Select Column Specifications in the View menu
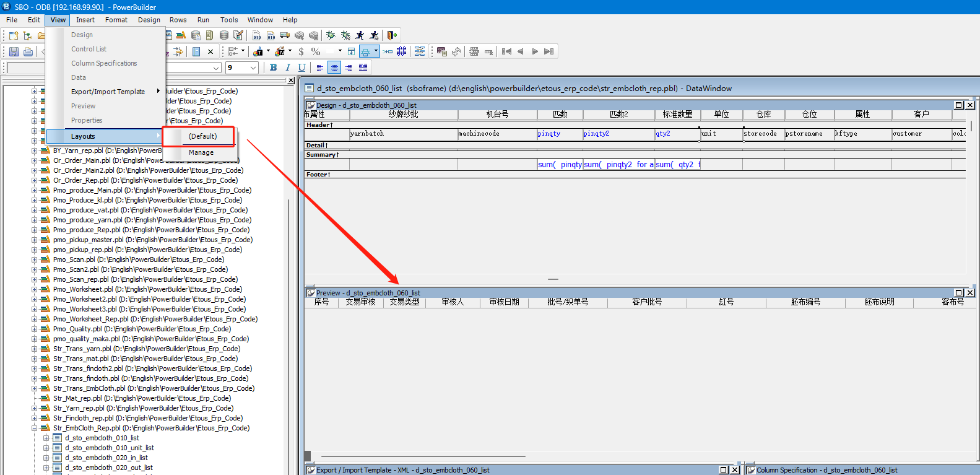 (x=105, y=63)
